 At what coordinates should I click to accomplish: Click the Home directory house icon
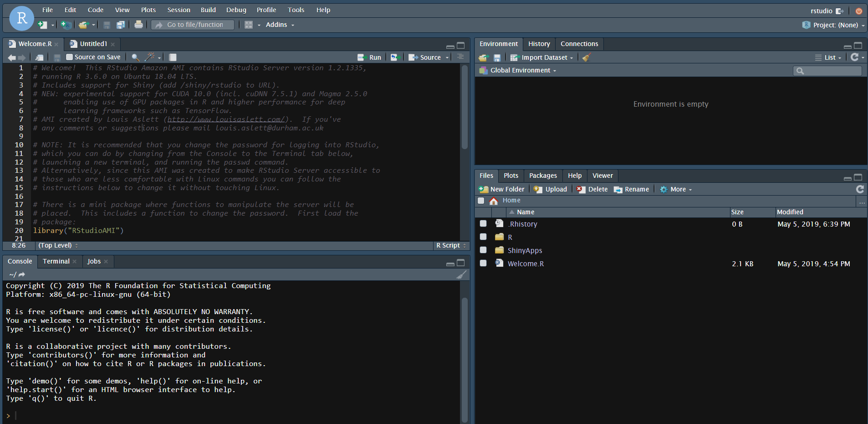pos(494,201)
